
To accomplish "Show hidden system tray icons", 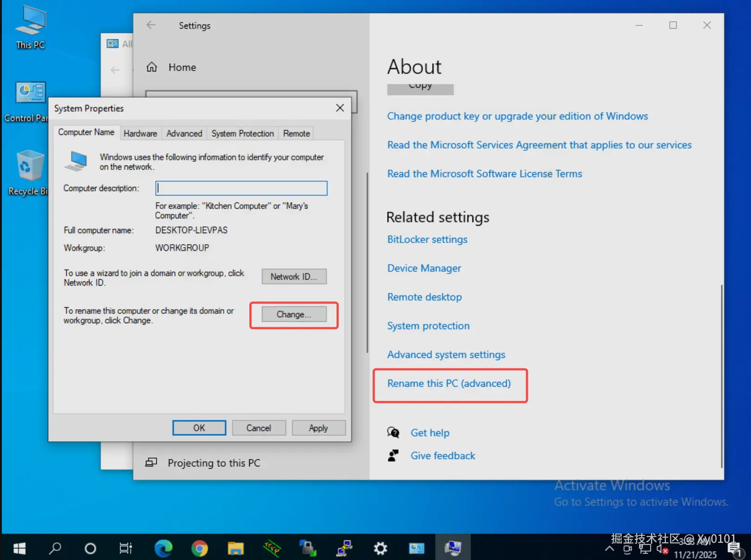I will pyautogui.click(x=610, y=549).
